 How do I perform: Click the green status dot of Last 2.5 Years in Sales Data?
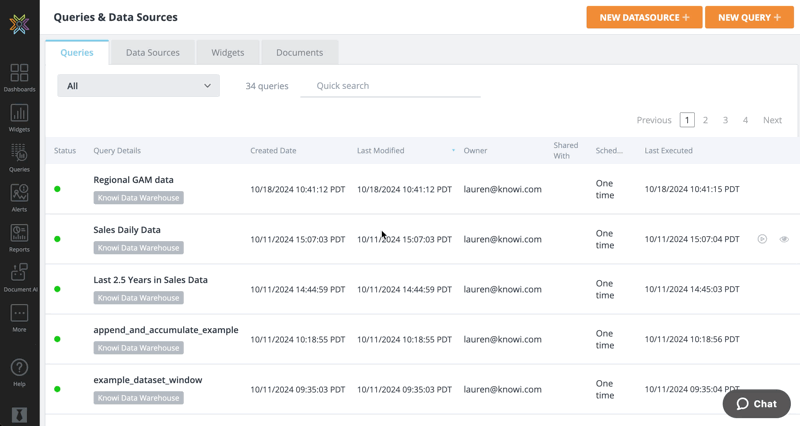click(57, 289)
